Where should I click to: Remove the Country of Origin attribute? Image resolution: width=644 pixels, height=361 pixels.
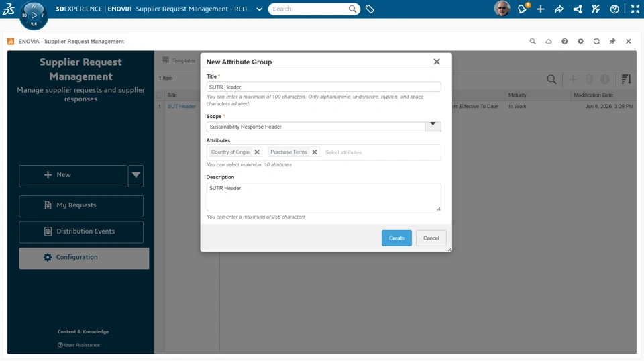tap(257, 152)
